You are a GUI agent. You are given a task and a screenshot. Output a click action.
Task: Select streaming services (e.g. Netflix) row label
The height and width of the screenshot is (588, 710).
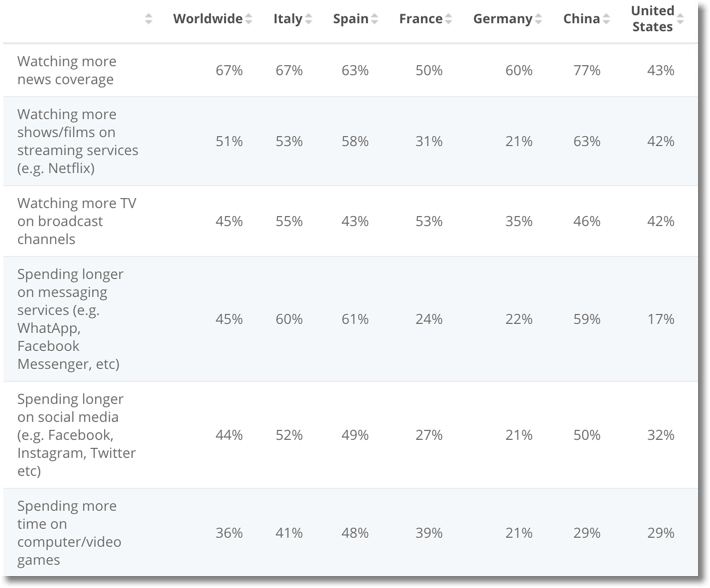click(77, 141)
